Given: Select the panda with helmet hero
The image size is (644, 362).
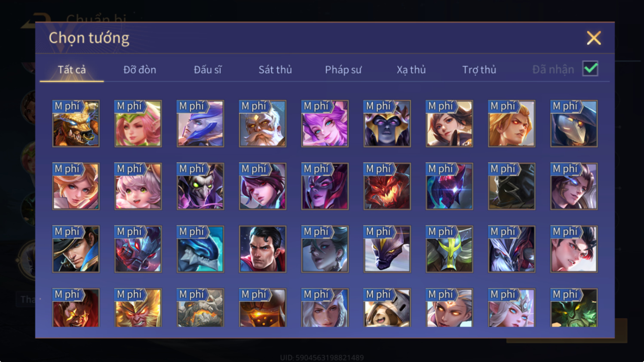Looking at the screenshot, I should (x=387, y=307).
